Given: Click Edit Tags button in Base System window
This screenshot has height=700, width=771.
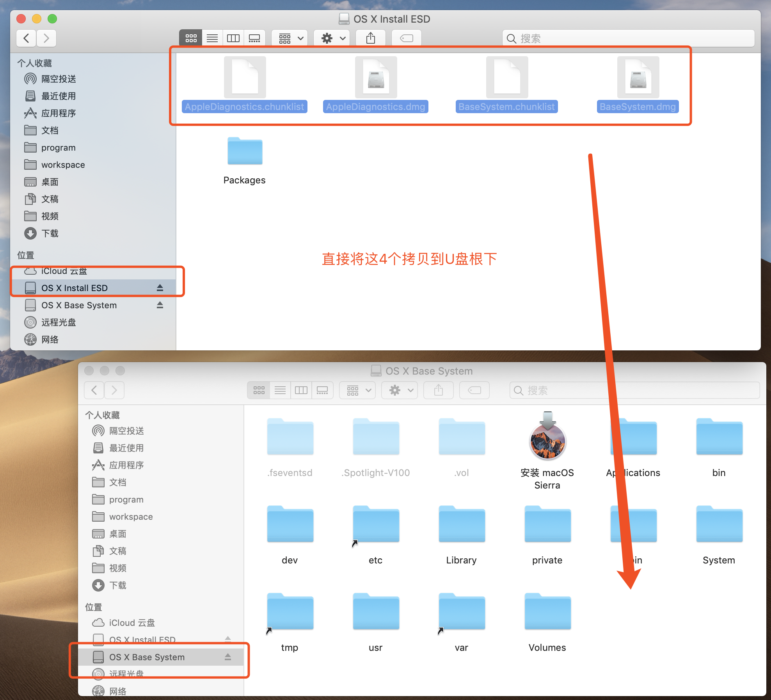Looking at the screenshot, I should pyautogui.click(x=474, y=390).
